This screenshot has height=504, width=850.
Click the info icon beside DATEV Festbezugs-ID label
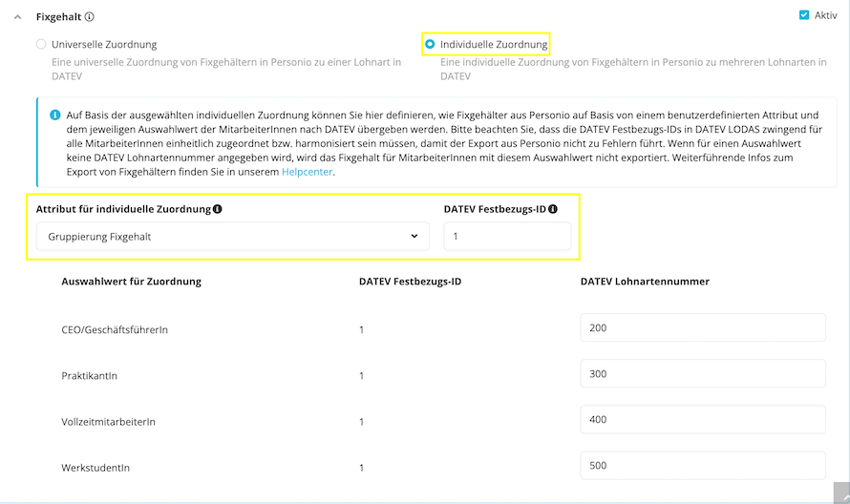click(552, 209)
